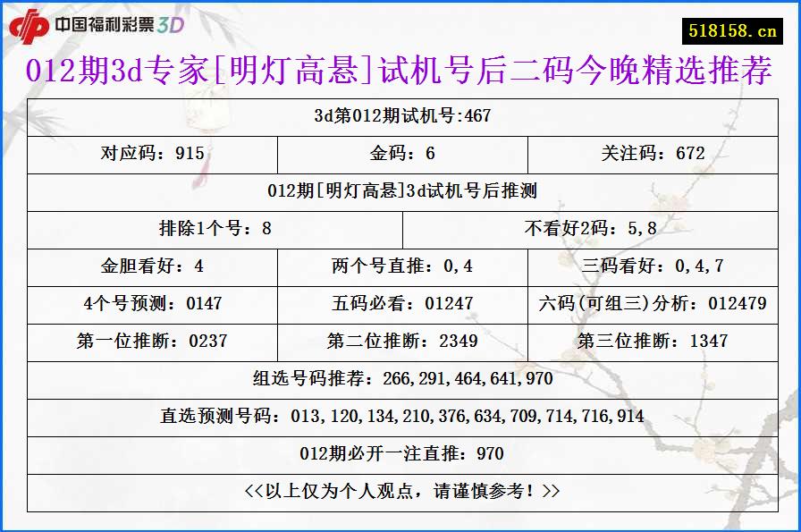Click the 三码看好 0,4,7 cell
801x532 pixels.
[x=652, y=266]
